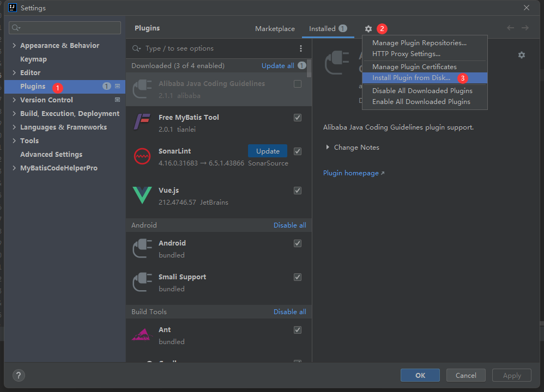Uncheck the Smali Support plugin
Image resolution: width=544 pixels, height=392 pixels.
tap(297, 277)
